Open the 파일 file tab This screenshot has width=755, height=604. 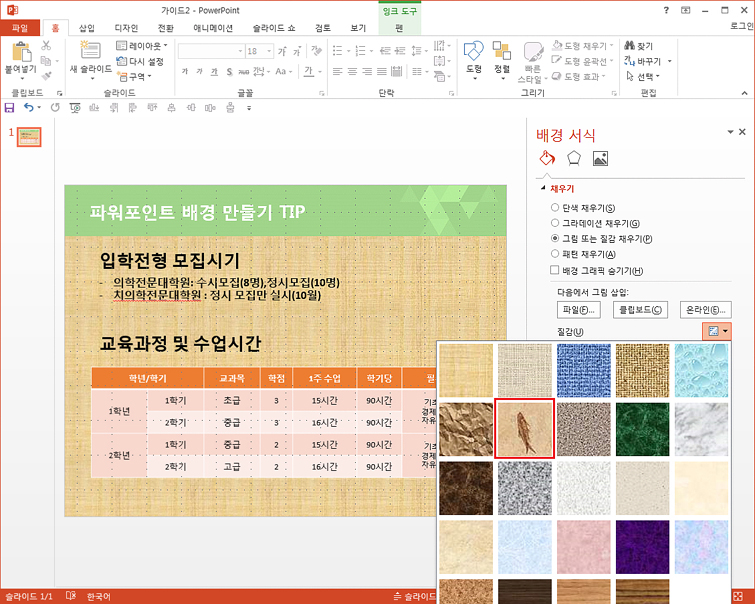point(20,28)
